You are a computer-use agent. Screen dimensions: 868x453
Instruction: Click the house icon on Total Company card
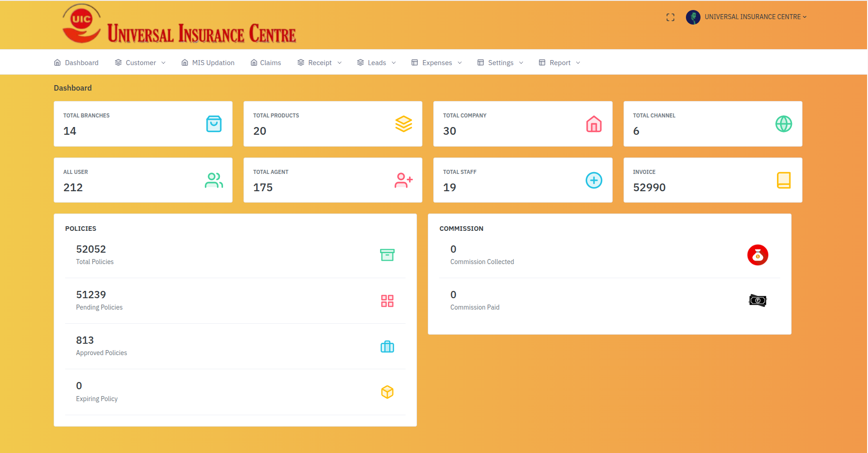coord(594,123)
